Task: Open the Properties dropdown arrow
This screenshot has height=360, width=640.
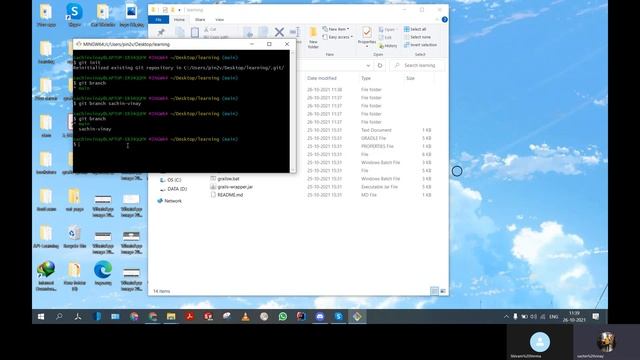Action: click(367, 46)
